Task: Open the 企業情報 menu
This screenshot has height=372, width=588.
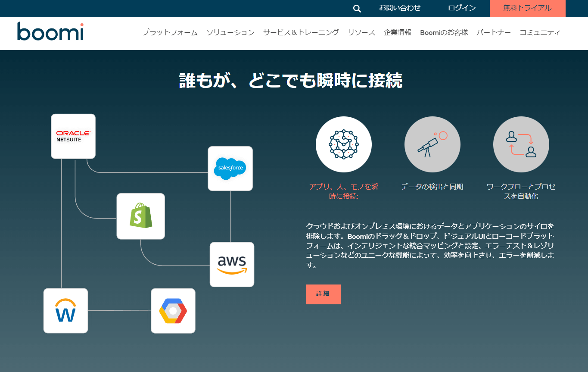Action: [398, 32]
